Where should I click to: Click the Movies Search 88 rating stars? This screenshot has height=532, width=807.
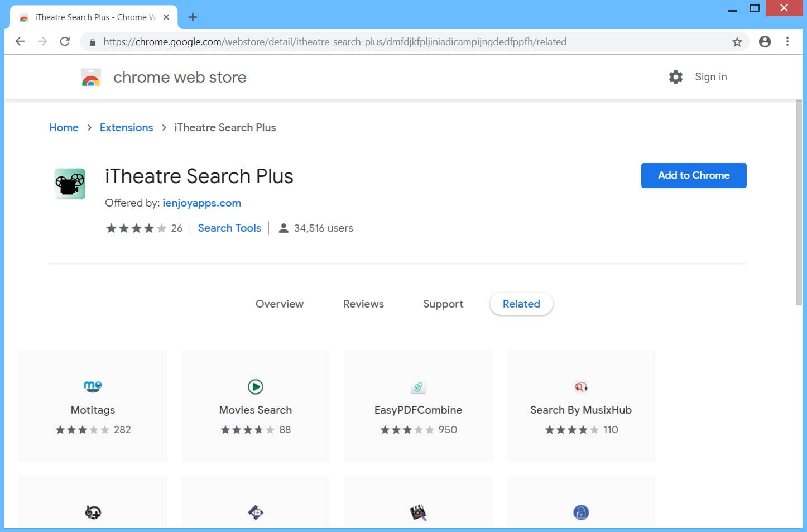(248, 430)
